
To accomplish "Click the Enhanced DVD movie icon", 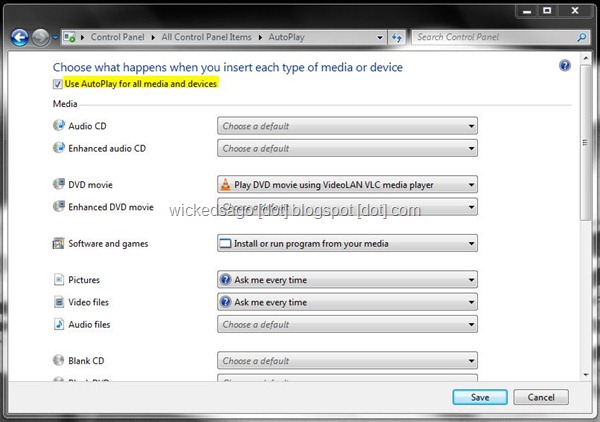I will click(59, 206).
